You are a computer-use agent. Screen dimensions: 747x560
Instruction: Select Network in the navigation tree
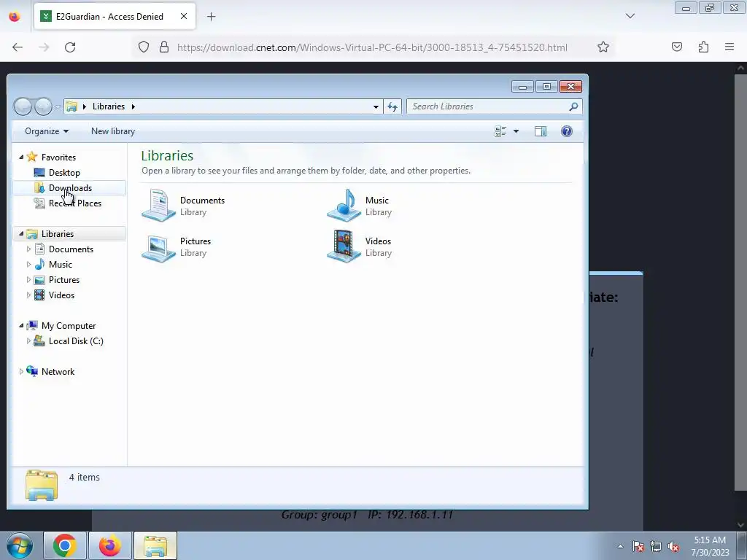pos(58,371)
